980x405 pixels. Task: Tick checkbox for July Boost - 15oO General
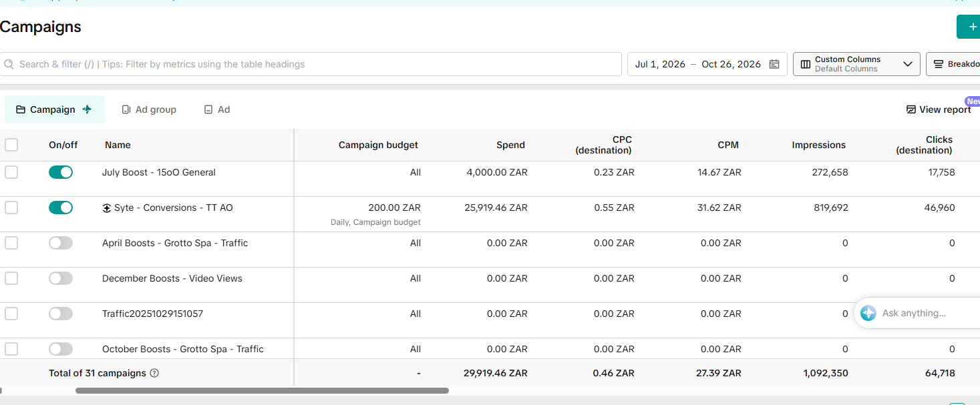tap(11, 172)
